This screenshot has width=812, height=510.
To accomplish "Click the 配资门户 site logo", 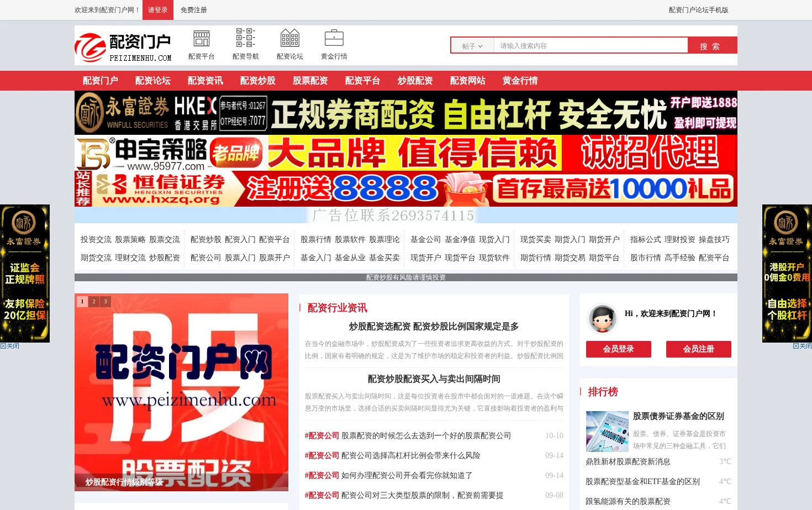I will (124, 48).
